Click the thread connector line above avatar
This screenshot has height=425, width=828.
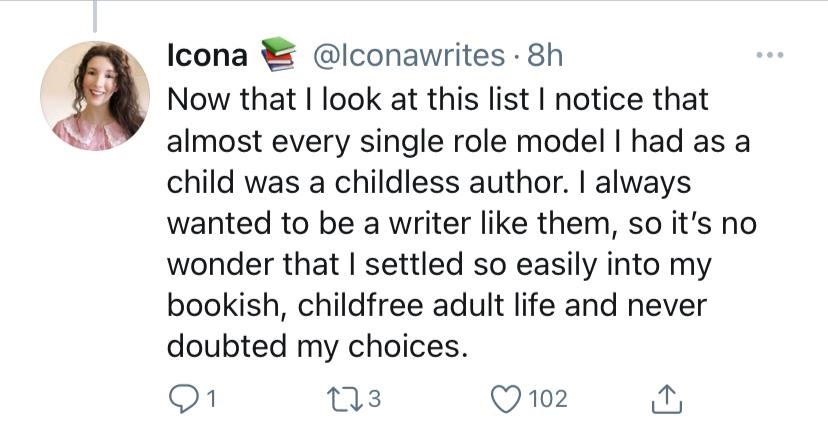point(96,14)
